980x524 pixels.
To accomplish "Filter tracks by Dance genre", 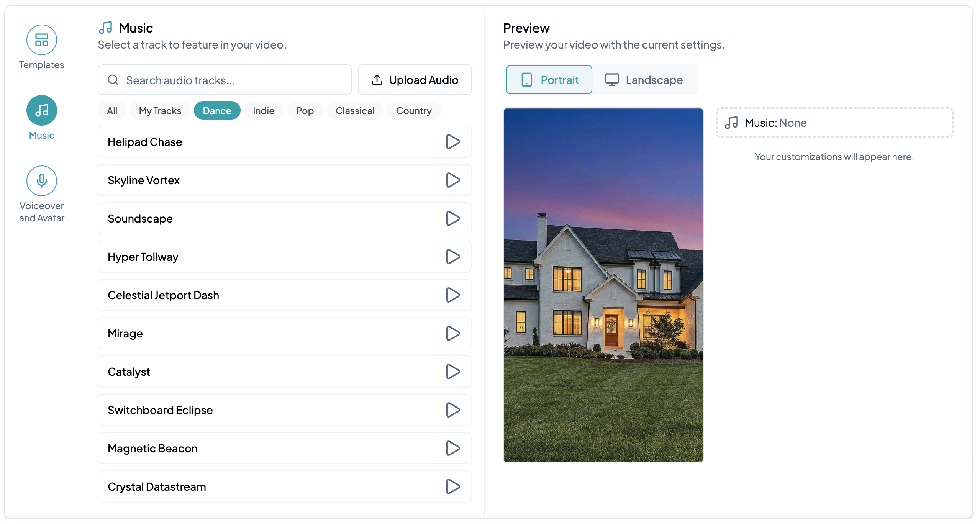I will [217, 111].
